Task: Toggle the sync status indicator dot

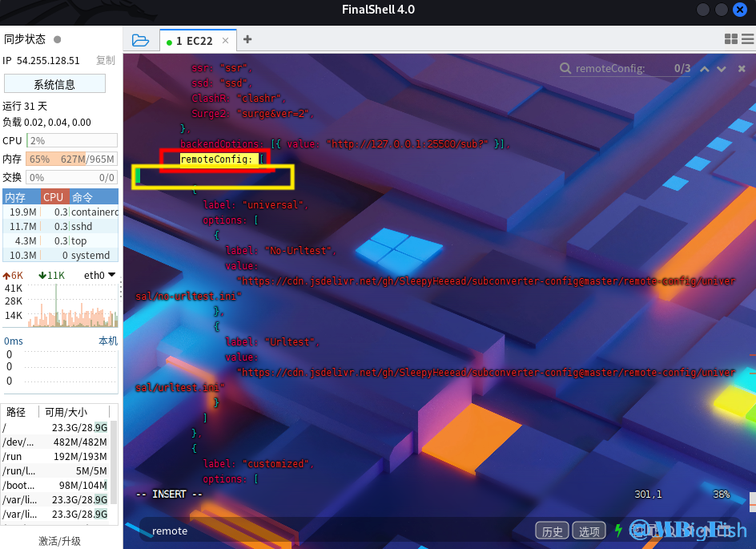Action: click(x=57, y=38)
